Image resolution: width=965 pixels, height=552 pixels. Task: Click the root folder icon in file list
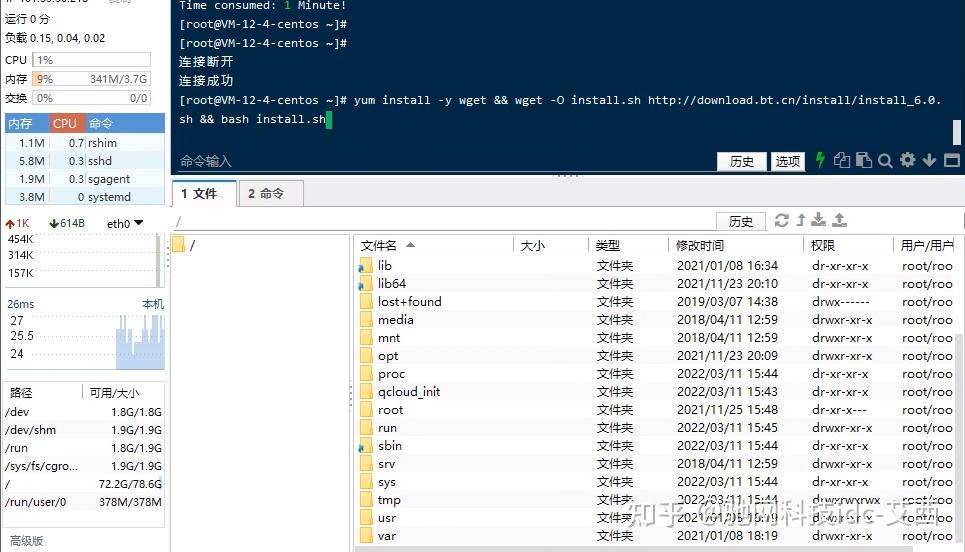[x=366, y=410]
